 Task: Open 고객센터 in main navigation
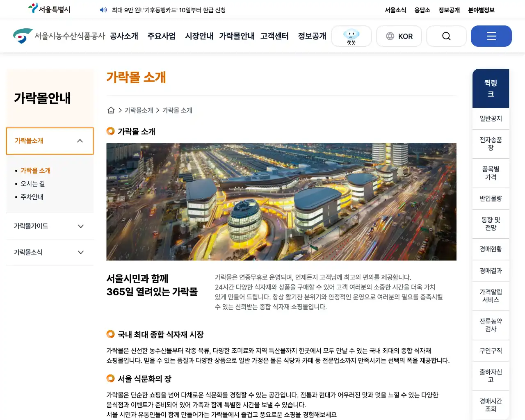click(x=274, y=36)
